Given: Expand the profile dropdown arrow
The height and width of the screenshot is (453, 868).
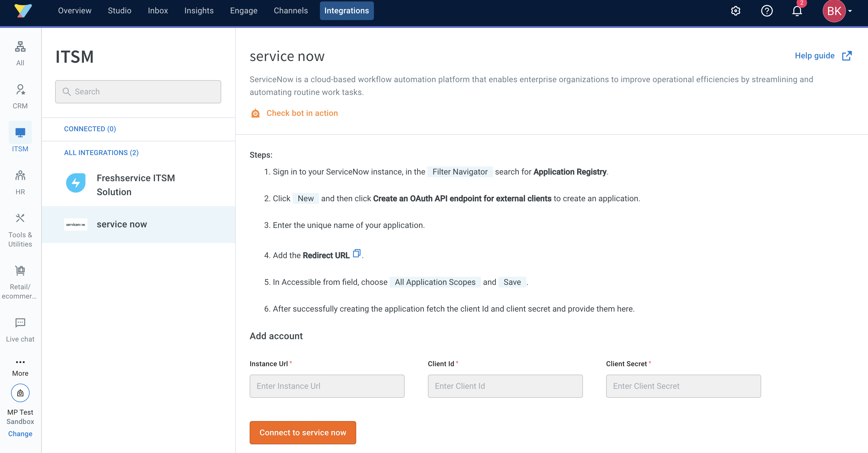Looking at the screenshot, I should (850, 11).
